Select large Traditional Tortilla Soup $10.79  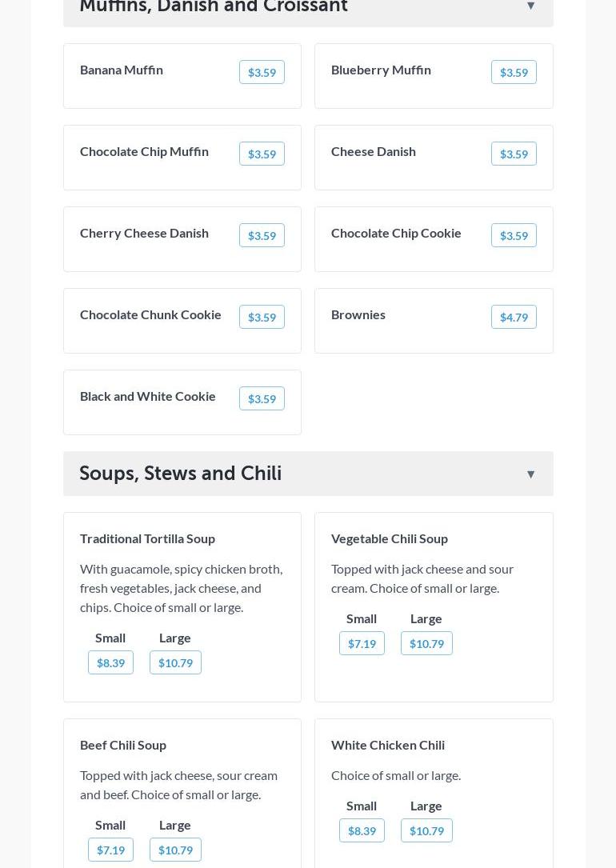tap(175, 662)
